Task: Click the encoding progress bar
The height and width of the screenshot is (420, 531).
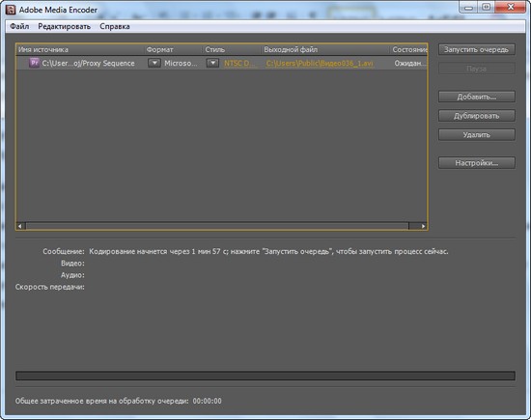Action: pos(265,376)
